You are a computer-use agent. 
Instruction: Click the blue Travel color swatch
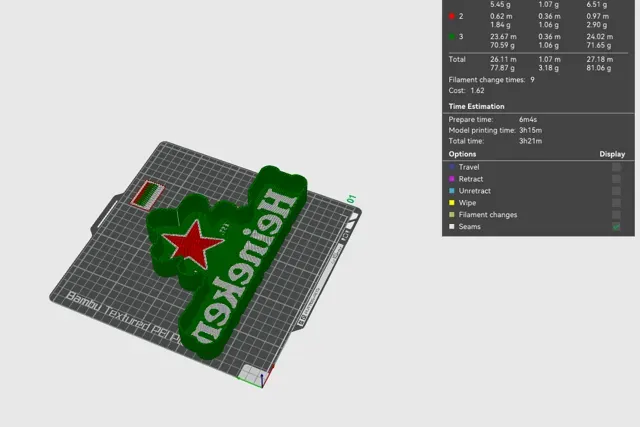point(451,167)
